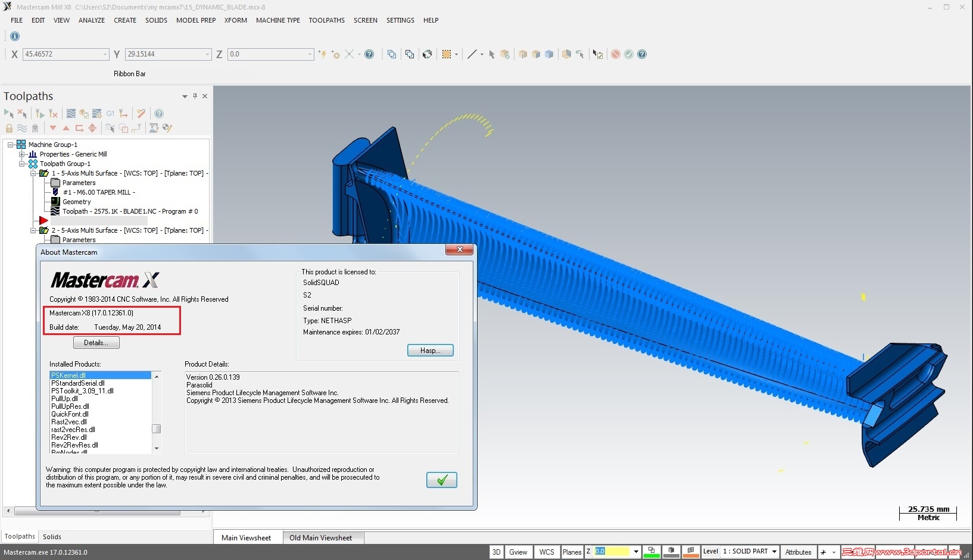Collapse the Machine Group-1 node

click(x=11, y=145)
